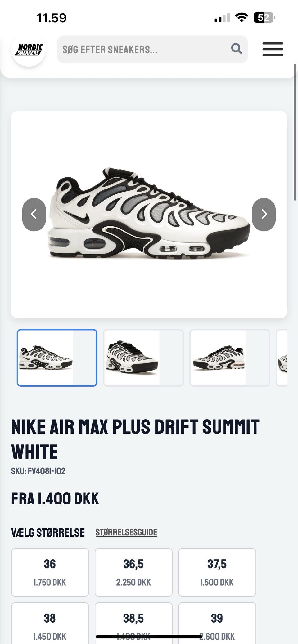Select the first side-view shoe thumbnail
Viewport: 298px width, 644px height.
57,358
